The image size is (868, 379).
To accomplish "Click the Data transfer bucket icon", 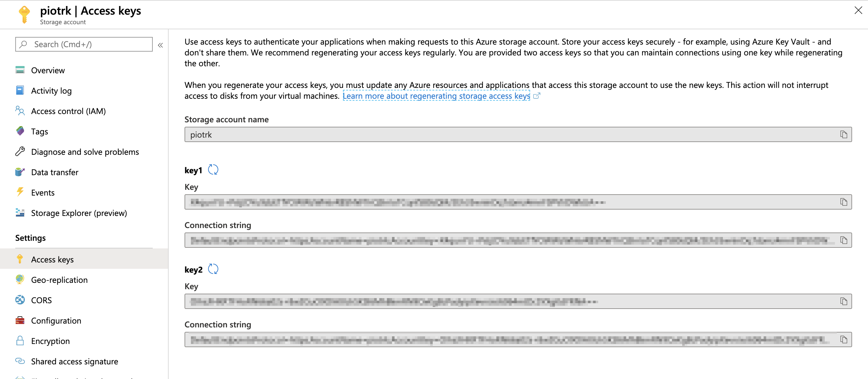I will click(20, 172).
